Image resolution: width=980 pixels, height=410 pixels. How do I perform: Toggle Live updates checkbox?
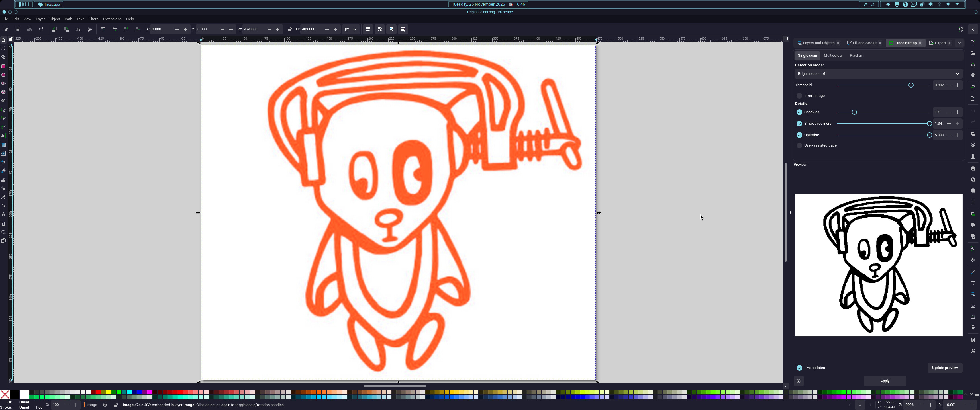pyautogui.click(x=799, y=368)
